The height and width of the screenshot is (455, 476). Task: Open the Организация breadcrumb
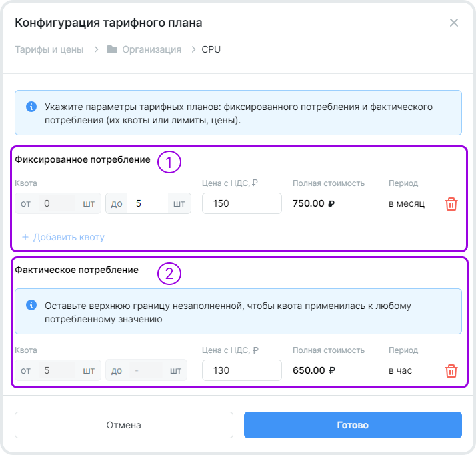coord(151,49)
